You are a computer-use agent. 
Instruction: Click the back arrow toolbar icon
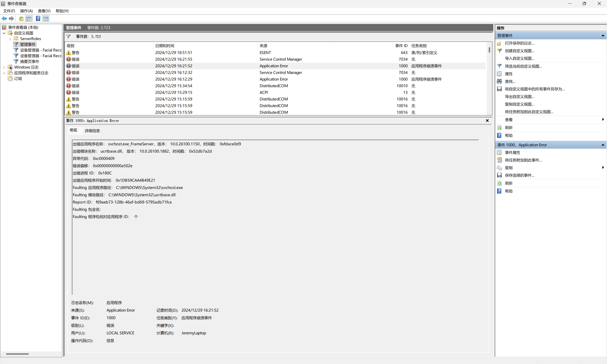tap(4, 19)
